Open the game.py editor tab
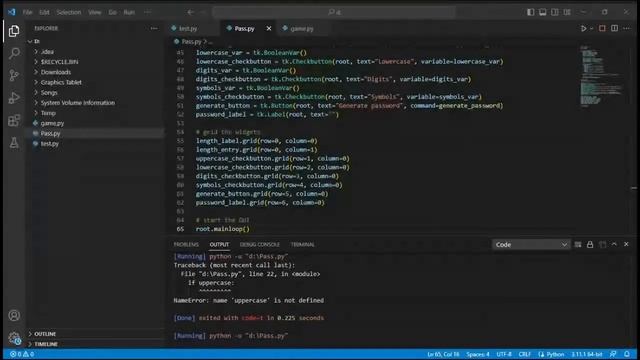This screenshot has height=360, width=640. pyautogui.click(x=302, y=29)
